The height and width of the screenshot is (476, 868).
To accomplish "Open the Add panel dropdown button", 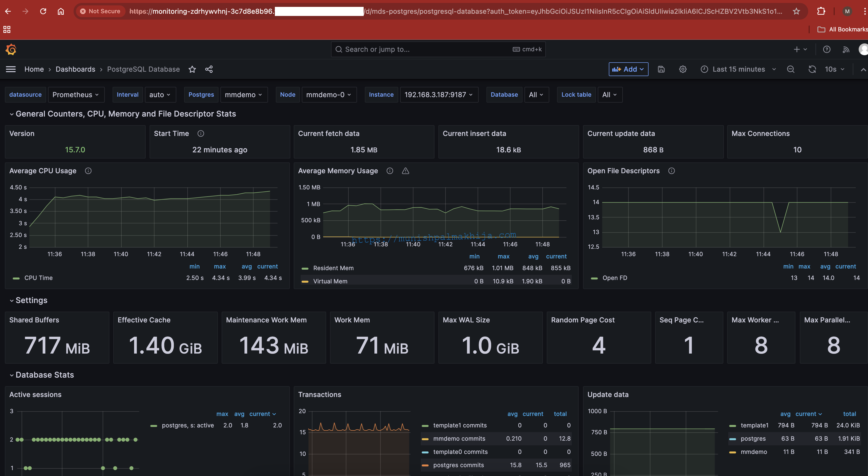I will click(628, 69).
